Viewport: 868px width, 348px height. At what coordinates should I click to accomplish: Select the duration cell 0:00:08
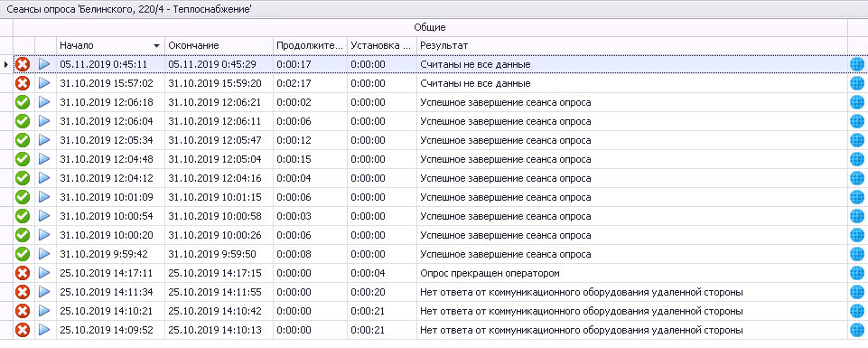click(311, 254)
